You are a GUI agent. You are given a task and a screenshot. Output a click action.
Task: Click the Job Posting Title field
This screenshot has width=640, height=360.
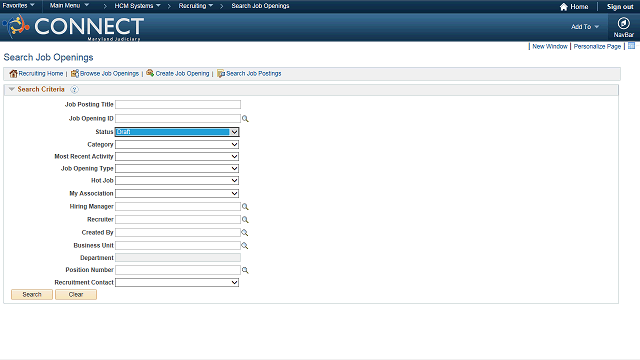(x=178, y=104)
